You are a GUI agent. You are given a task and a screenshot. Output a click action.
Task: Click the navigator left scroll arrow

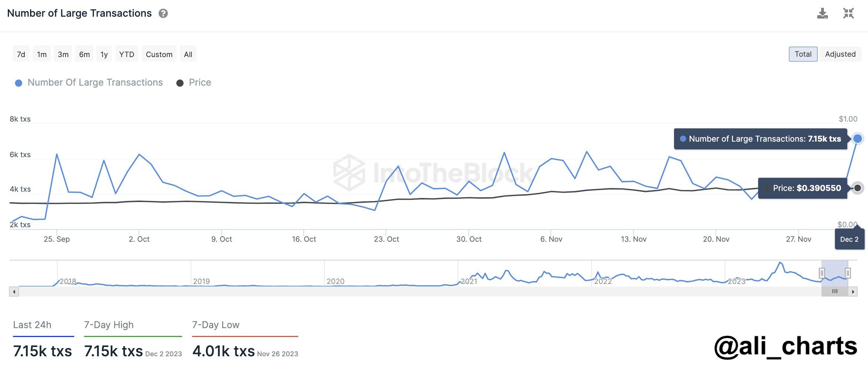pyautogui.click(x=14, y=292)
